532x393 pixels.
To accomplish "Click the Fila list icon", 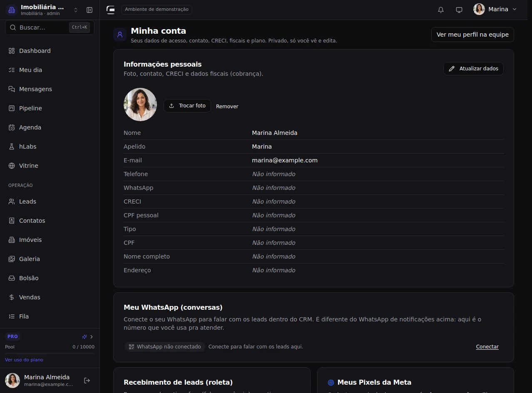I will pyautogui.click(x=12, y=316).
